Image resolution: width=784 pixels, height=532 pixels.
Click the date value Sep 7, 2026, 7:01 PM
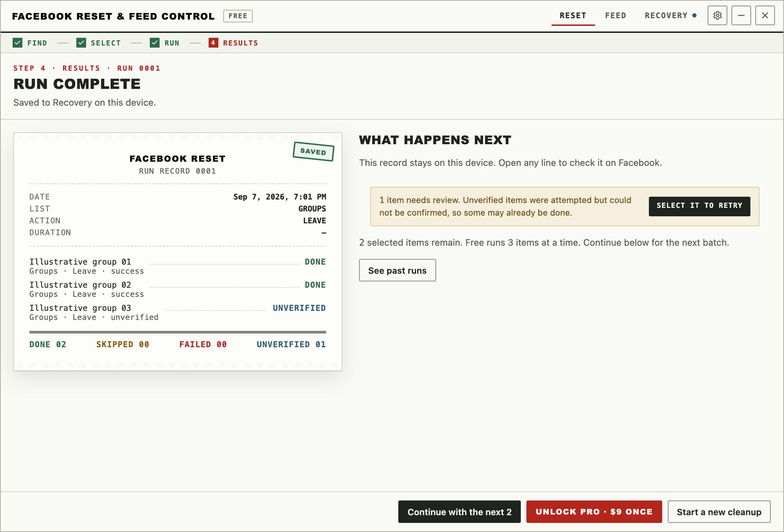coord(279,197)
